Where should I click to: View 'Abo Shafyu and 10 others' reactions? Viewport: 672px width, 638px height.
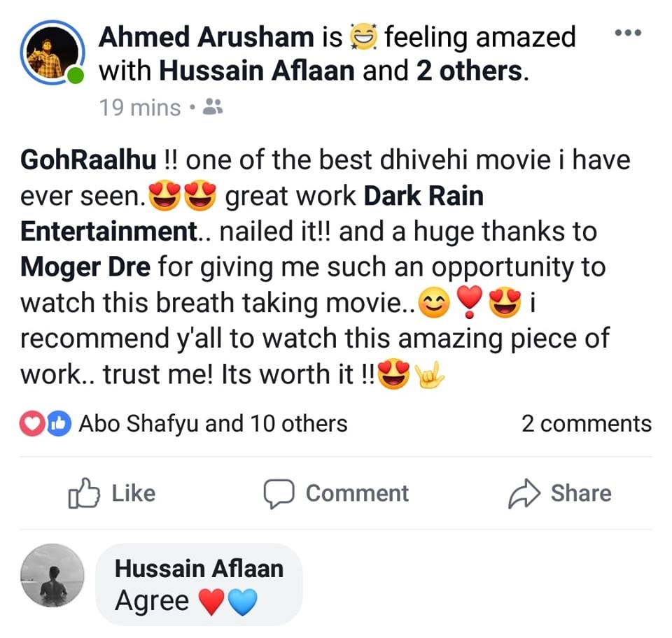click(x=213, y=424)
